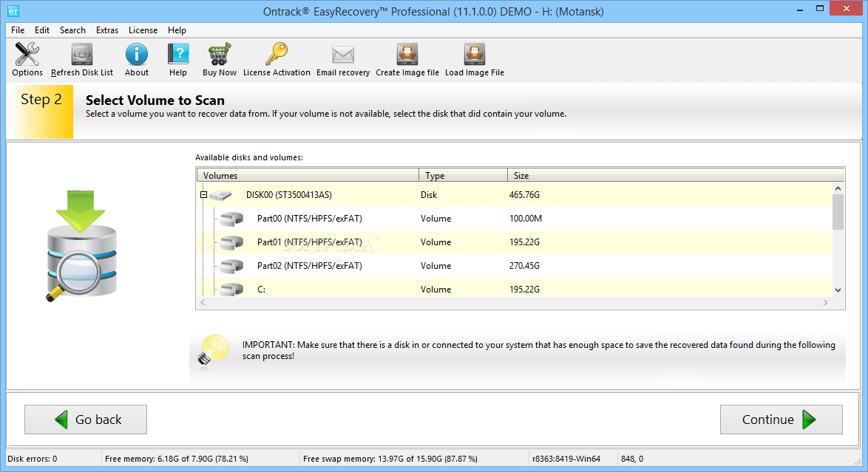Minimize the EasyRecovery window

800,10
